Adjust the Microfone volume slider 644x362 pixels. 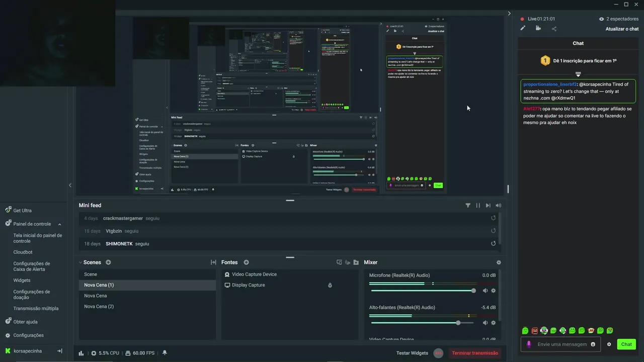pos(422,291)
